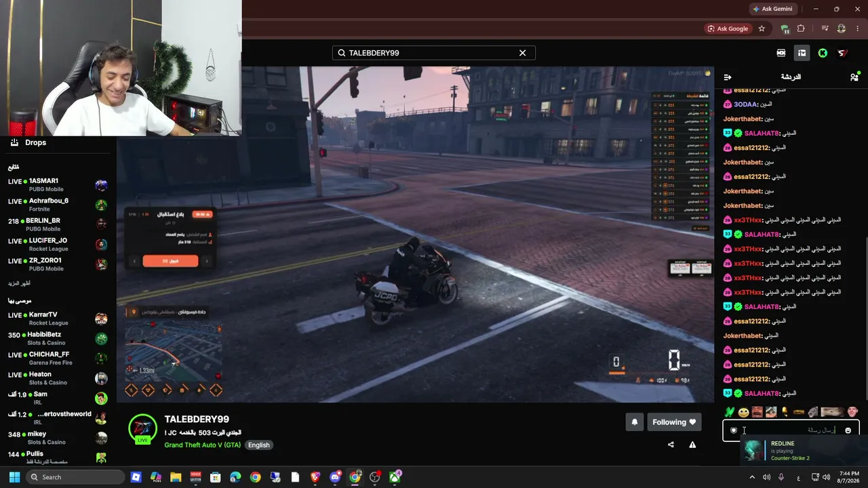Click the English language tag

[258, 445]
